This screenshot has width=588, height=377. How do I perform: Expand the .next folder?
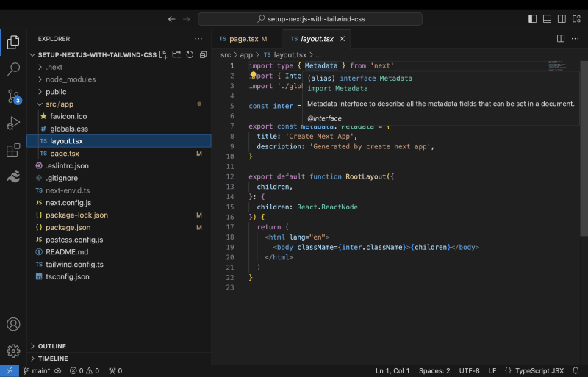point(119,67)
